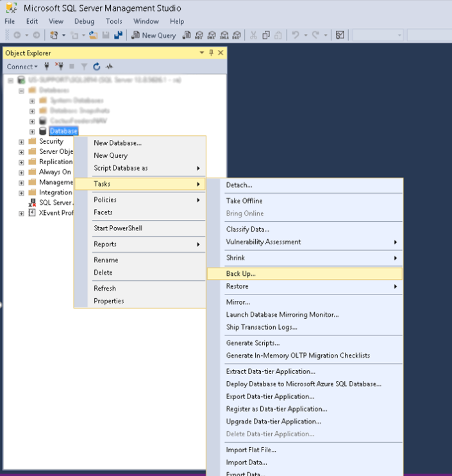Select the highlighted Database tree item
This screenshot has width=452, height=476.
click(63, 131)
